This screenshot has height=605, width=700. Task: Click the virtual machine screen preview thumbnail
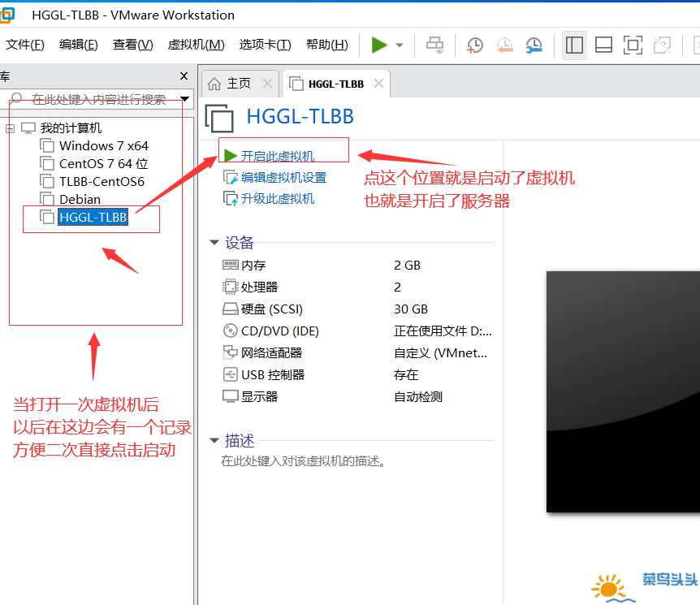[x=623, y=391]
